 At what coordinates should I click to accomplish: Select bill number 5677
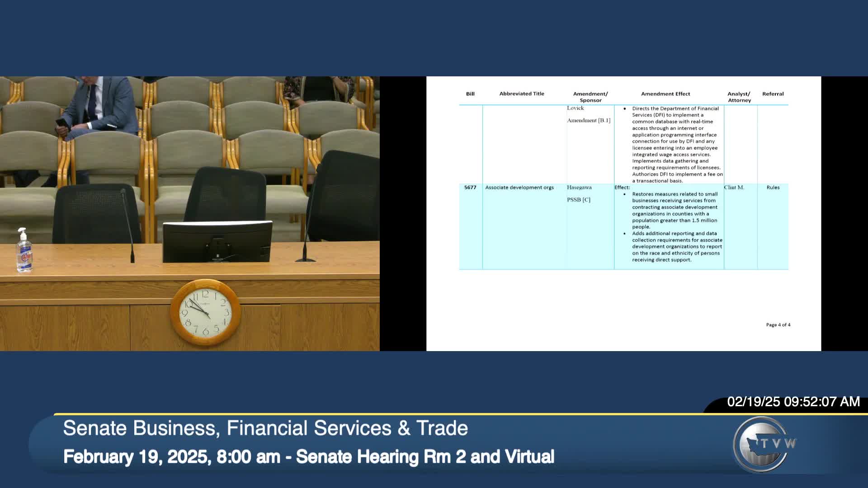click(x=470, y=188)
